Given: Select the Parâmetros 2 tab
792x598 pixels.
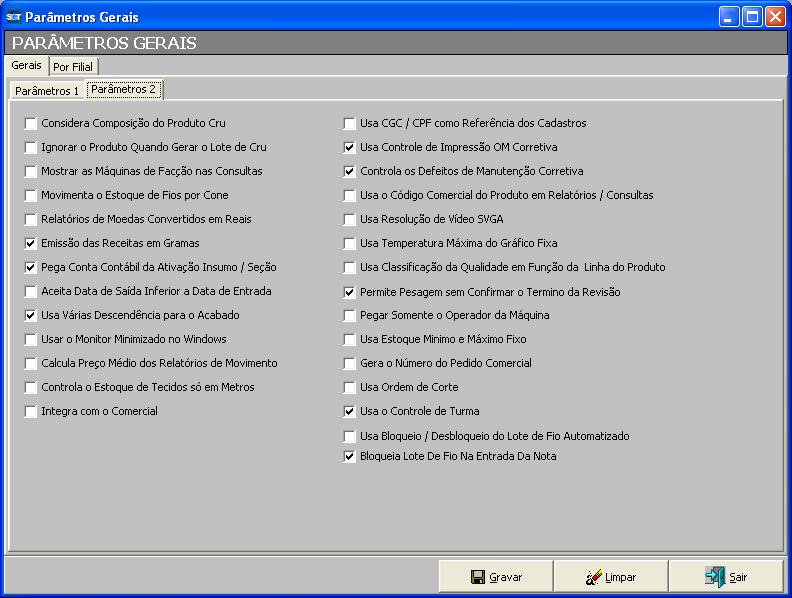Looking at the screenshot, I should pos(123,89).
